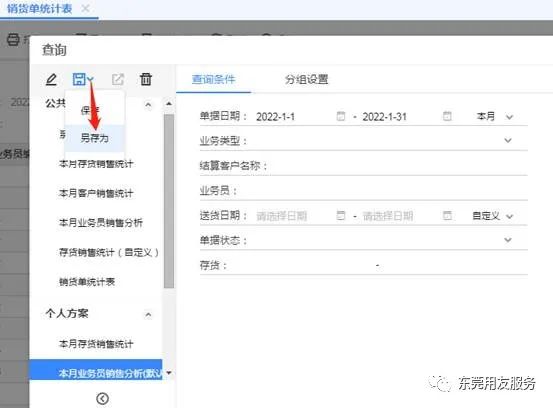Click the 查询 dialog title
The image size is (553, 408).
(54, 50)
